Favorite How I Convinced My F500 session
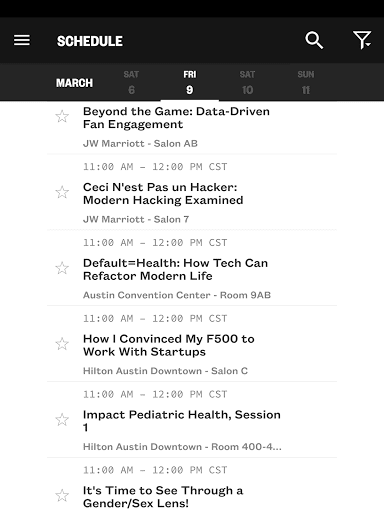 pyautogui.click(x=62, y=344)
